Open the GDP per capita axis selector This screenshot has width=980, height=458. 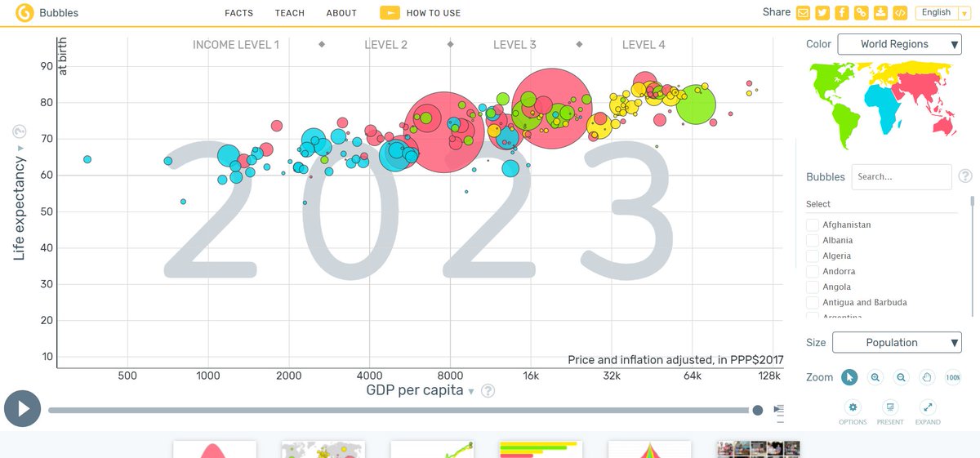[420, 390]
